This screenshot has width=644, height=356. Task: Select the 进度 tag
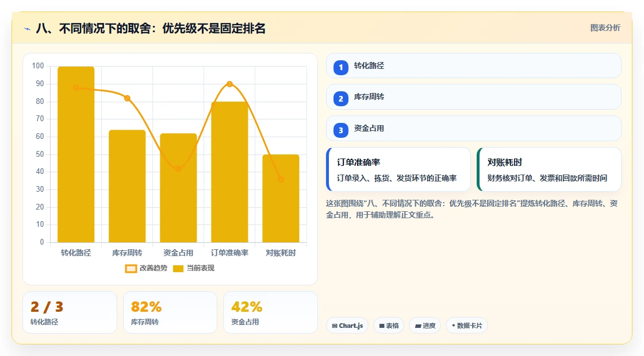pyautogui.click(x=425, y=326)
